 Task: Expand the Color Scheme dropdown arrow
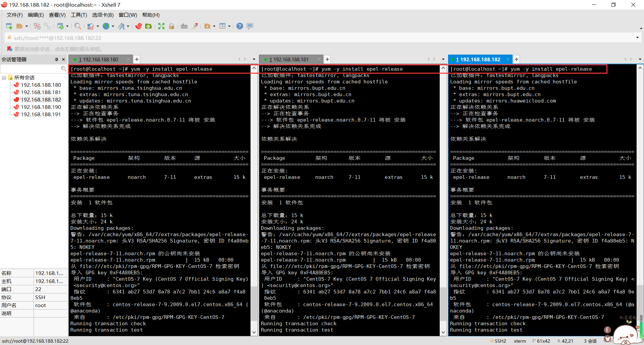pos(98,26)
